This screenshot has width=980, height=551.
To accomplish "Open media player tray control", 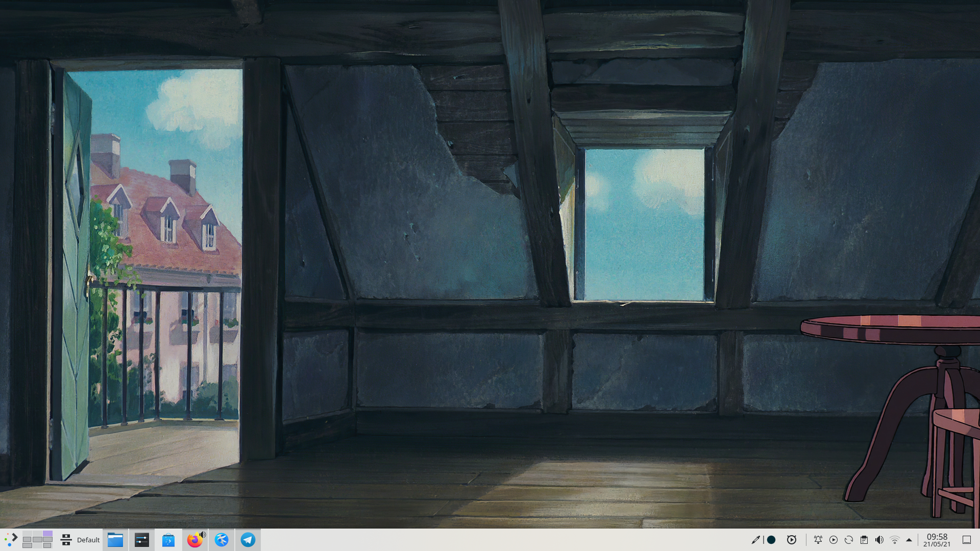I will [834, 540].
